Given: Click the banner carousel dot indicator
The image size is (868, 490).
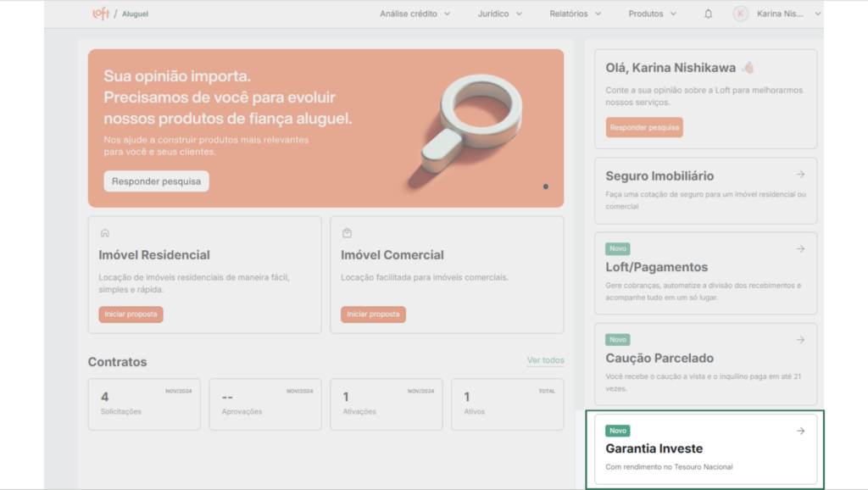Looking at the screenshot, I should pyautogui.click(x=545, y=187).
